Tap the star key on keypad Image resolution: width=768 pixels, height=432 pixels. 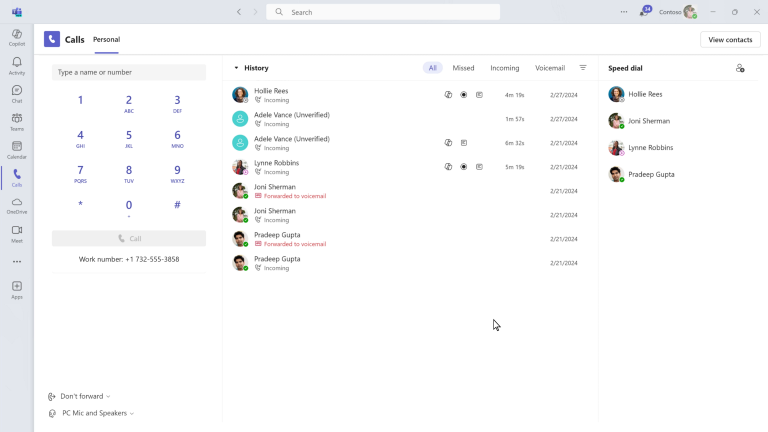pyautogui.click(x=80, y=204)
